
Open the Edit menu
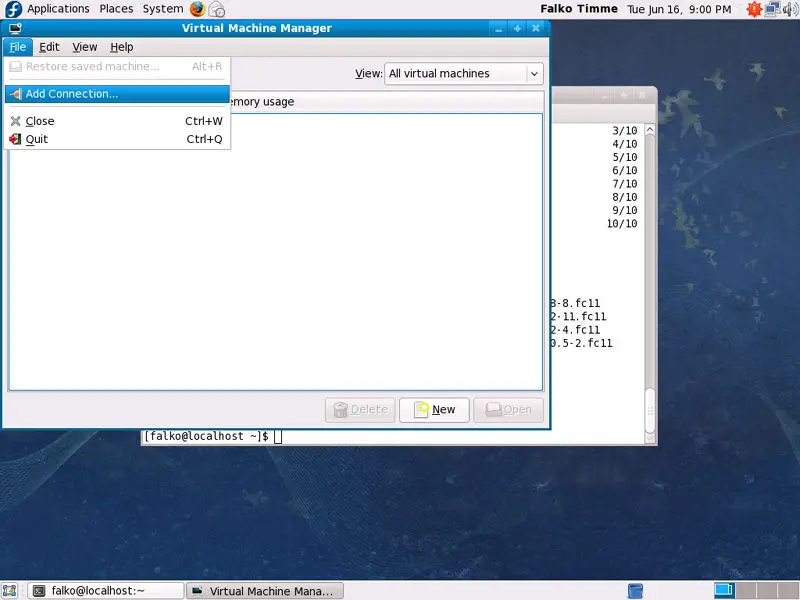click(x=49, y=47)
